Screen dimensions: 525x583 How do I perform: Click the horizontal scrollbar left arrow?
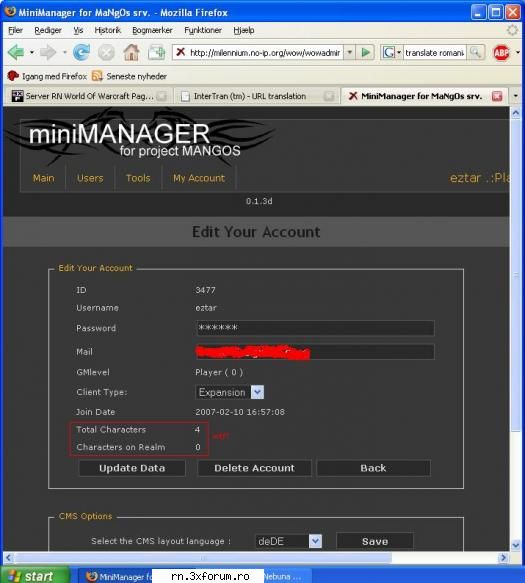(8, 557)
